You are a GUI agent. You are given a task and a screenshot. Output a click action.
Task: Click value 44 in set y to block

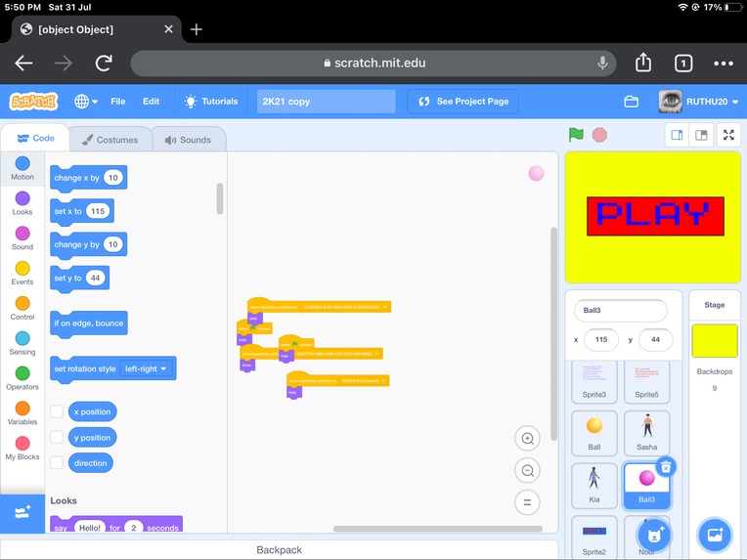(x=95, y=279)
